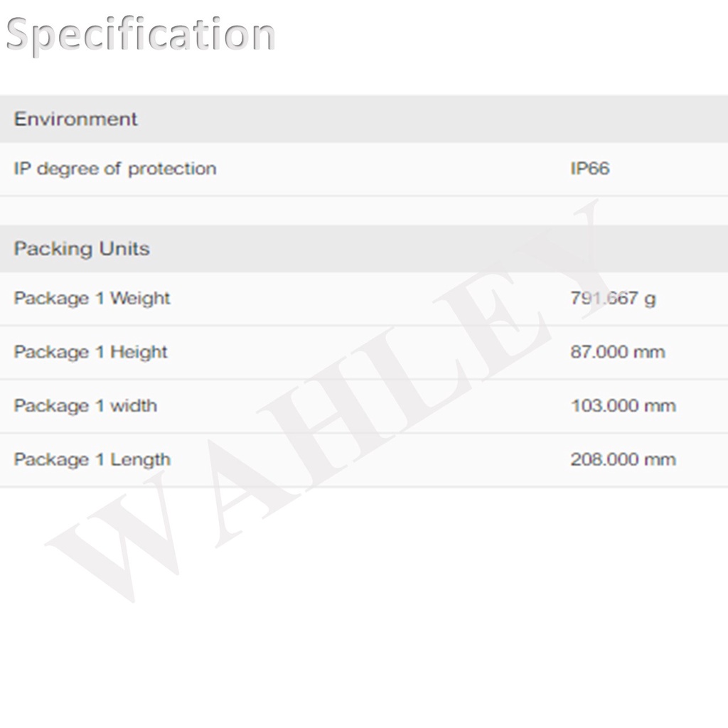Viewport: 728px width, 728px height.
Task: Click the Packing Units section header
Action: pyautogui.click(x=82, y=249)
